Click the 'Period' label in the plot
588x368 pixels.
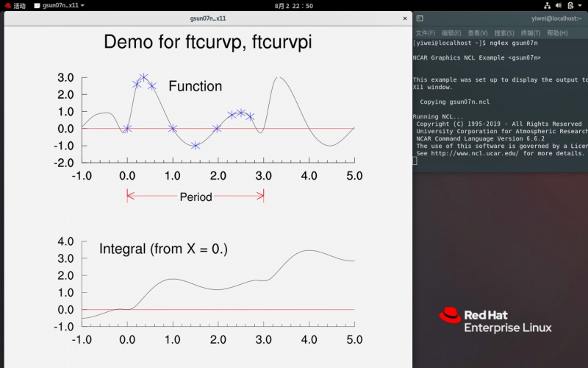coord(196,197)
